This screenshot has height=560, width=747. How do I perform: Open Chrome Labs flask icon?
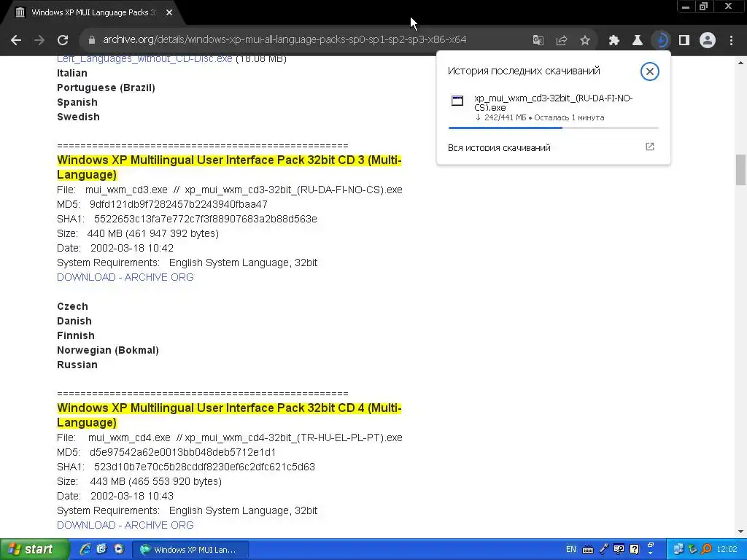(637, 40)
